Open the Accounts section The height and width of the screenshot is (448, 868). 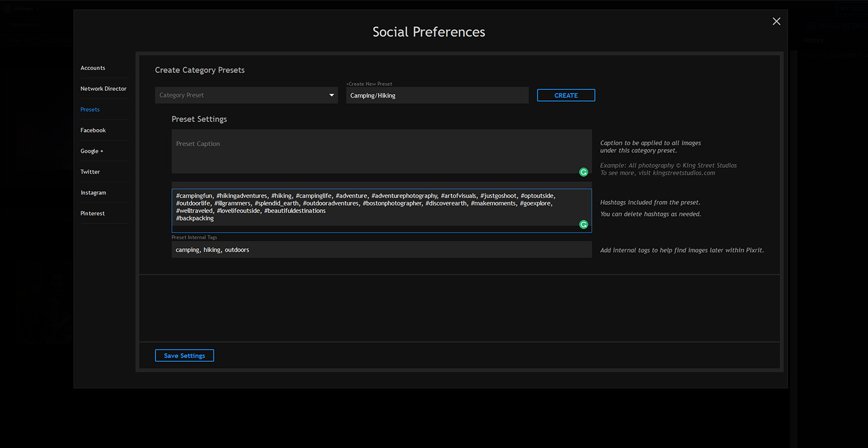(93, 68)
